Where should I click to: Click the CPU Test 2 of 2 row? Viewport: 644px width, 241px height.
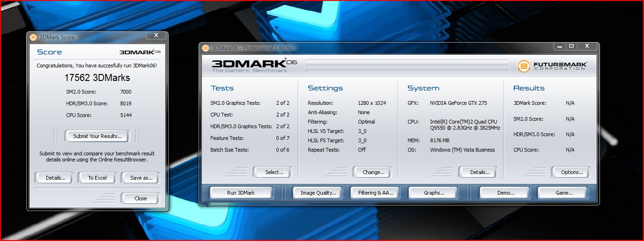(x=250, y=115)
